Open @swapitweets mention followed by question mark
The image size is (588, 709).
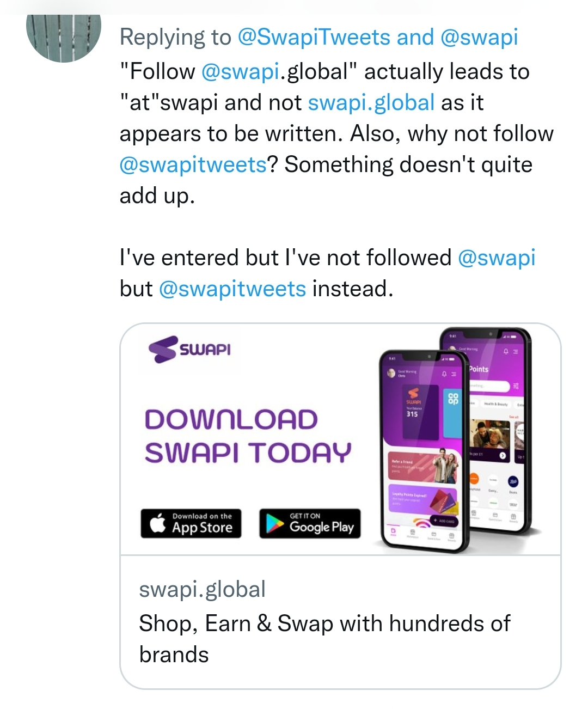pyautogui.click(x=193, y=164)
